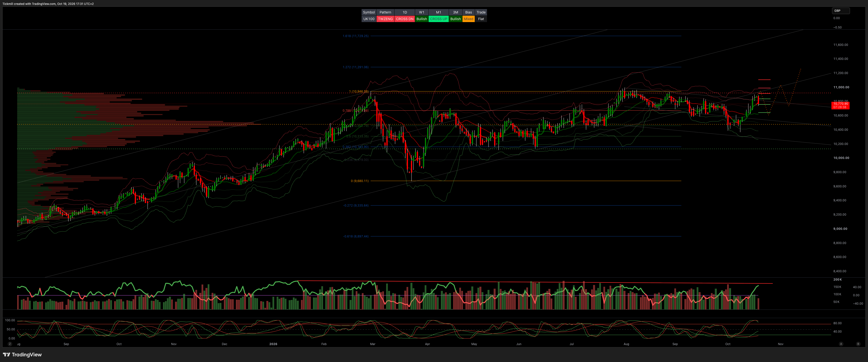This screenshot has width=868, height=362.
Task: Select the 3M column header
Action: [x=455, y=12]
